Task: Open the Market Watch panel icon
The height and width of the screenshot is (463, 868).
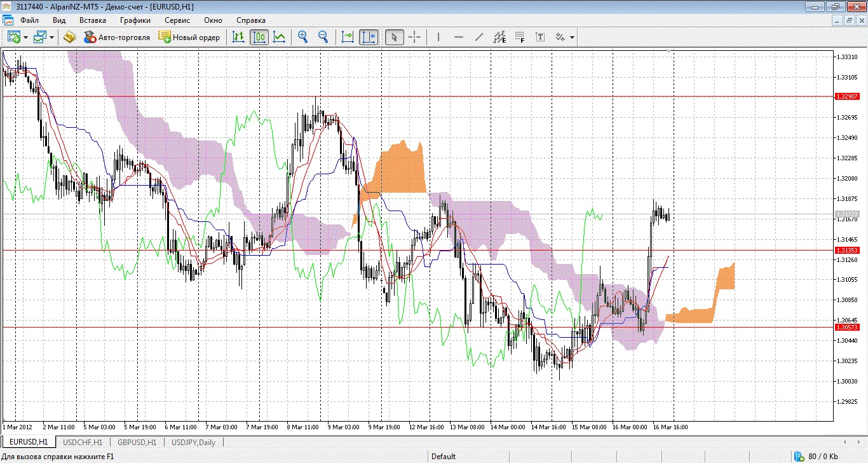Action: 70,37
